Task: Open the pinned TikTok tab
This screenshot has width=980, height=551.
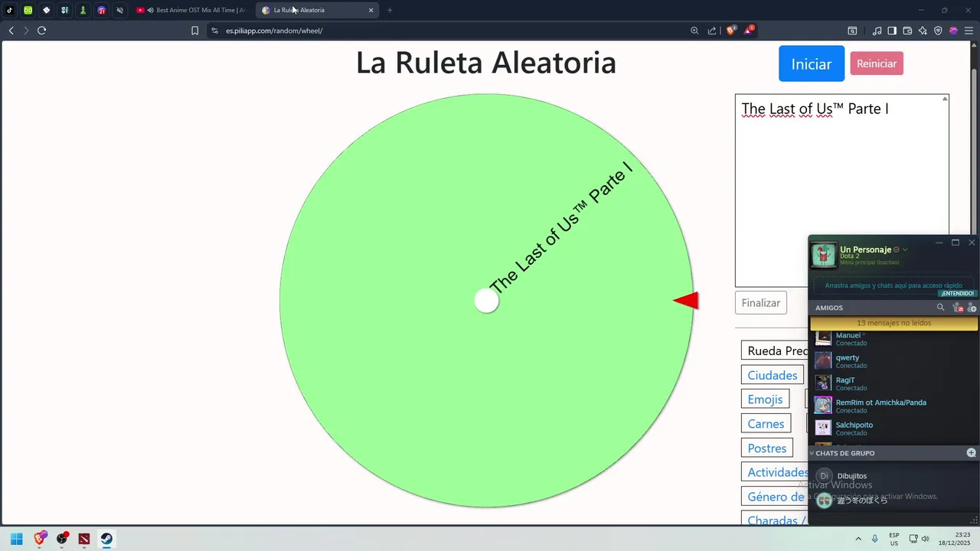Action: [10, 10]
